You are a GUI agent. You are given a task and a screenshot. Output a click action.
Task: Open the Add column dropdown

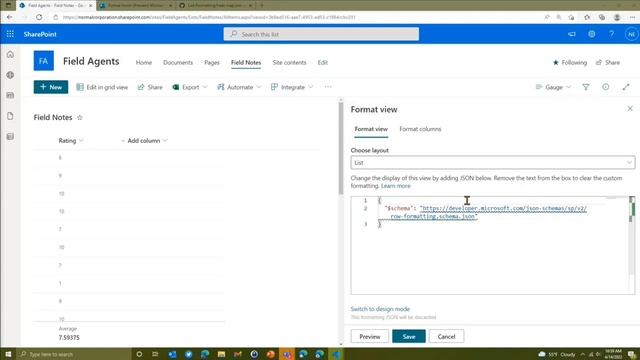[x=144, y=140]
